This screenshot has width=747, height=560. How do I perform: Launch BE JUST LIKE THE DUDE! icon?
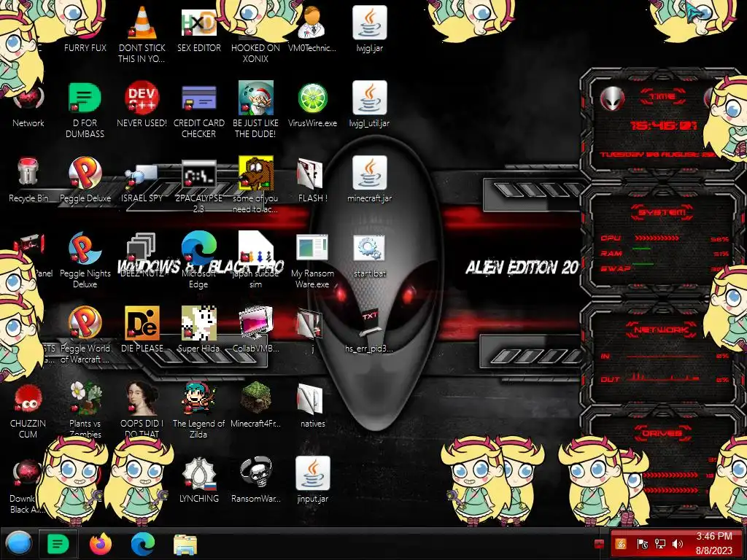coord(256,98)
